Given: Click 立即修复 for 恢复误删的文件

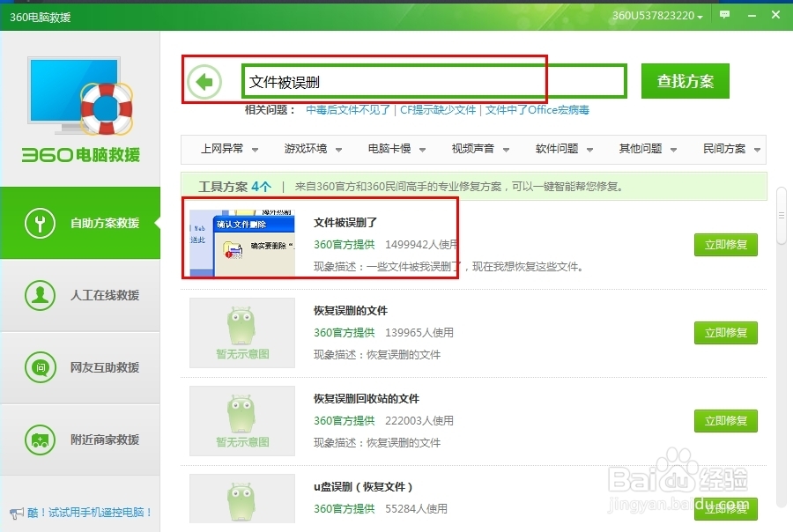Looking at the screenshot, I should tap(726, 333).
